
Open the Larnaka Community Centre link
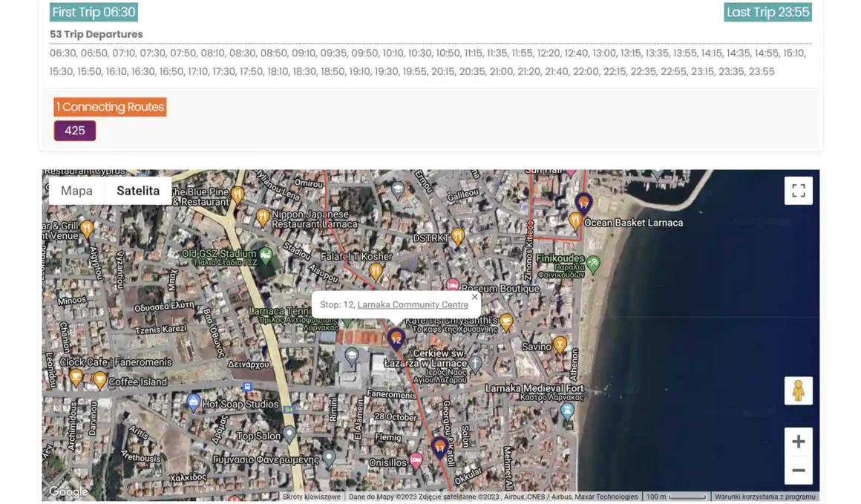413,304
